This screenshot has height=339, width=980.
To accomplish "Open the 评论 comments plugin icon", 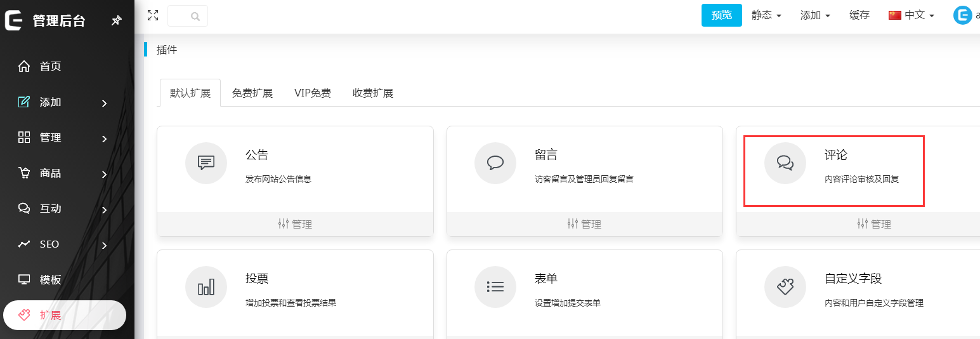I will [785, 163].
